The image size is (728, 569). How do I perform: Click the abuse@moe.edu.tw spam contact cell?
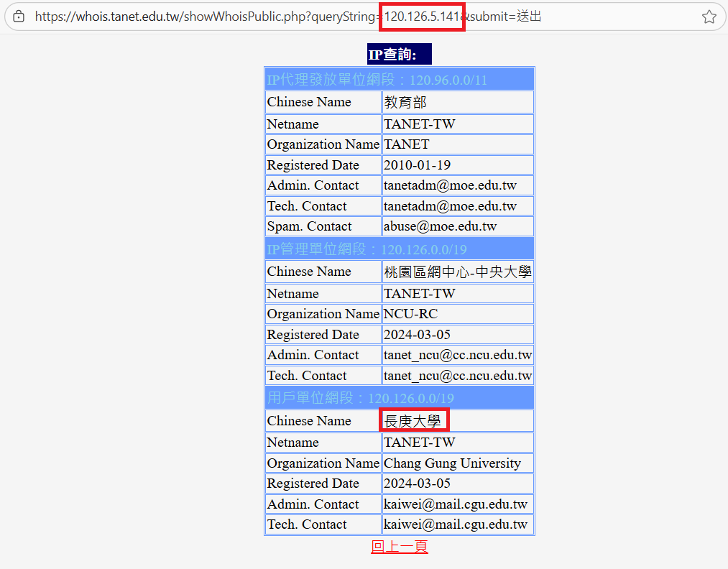tap(458, 226)
